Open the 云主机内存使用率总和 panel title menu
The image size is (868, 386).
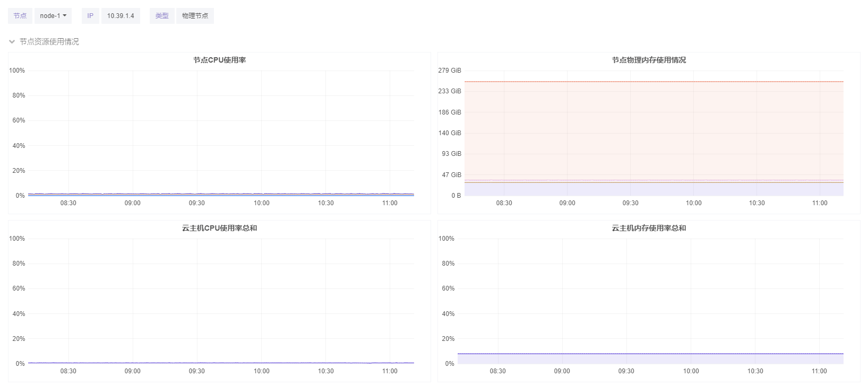648,228
